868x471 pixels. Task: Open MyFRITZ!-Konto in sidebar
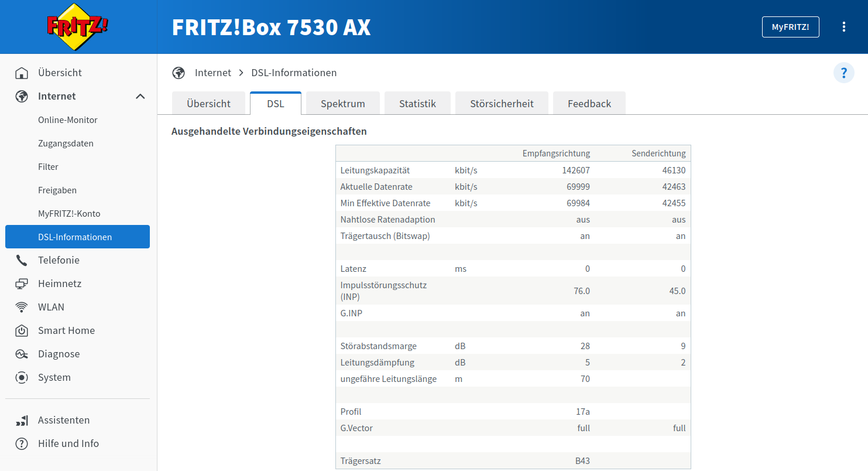pos(77,213)
